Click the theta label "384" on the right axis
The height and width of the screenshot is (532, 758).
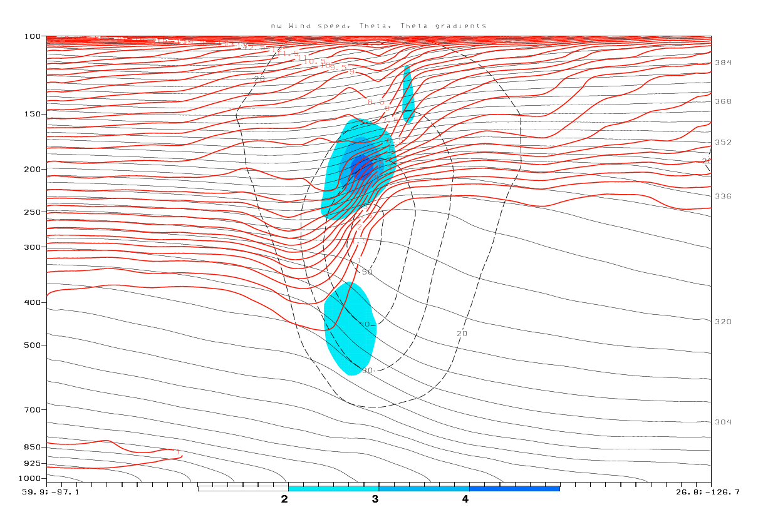point(723,63)
